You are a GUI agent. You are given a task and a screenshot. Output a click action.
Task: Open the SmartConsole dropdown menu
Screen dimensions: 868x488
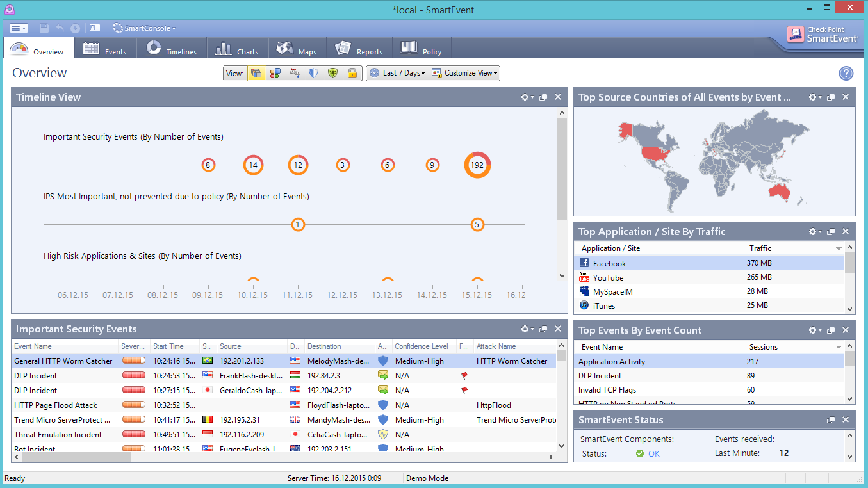(144, 28)
